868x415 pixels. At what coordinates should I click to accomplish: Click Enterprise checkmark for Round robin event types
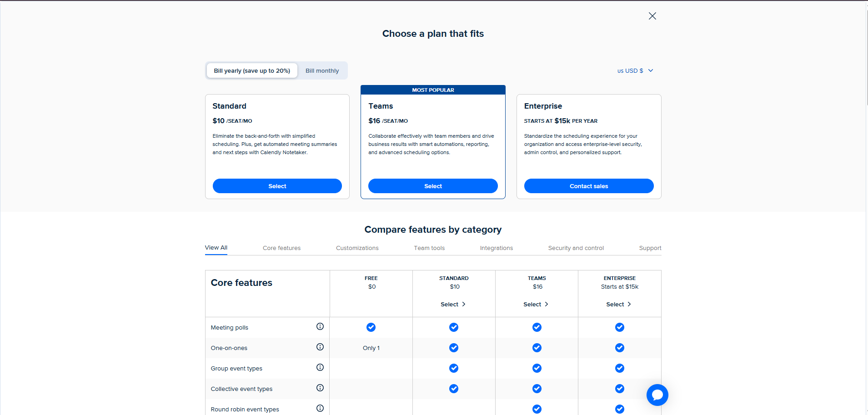coord(620,409)
